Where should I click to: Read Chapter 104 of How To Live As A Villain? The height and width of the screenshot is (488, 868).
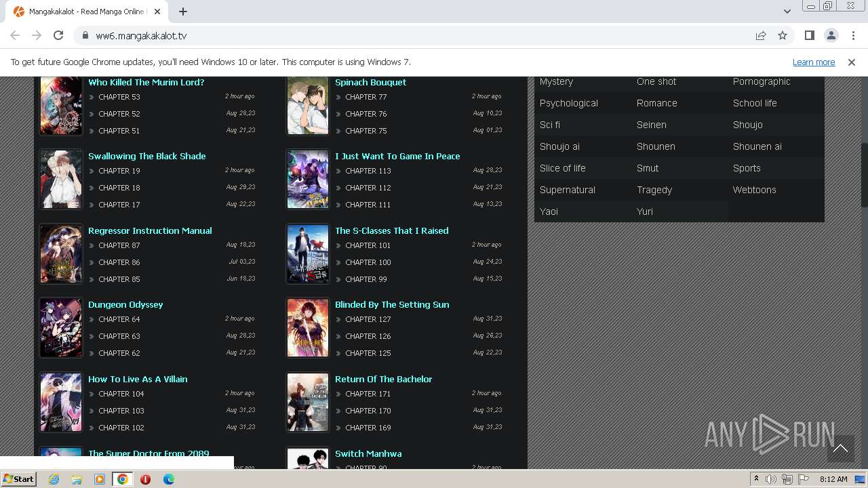[121, 394]
